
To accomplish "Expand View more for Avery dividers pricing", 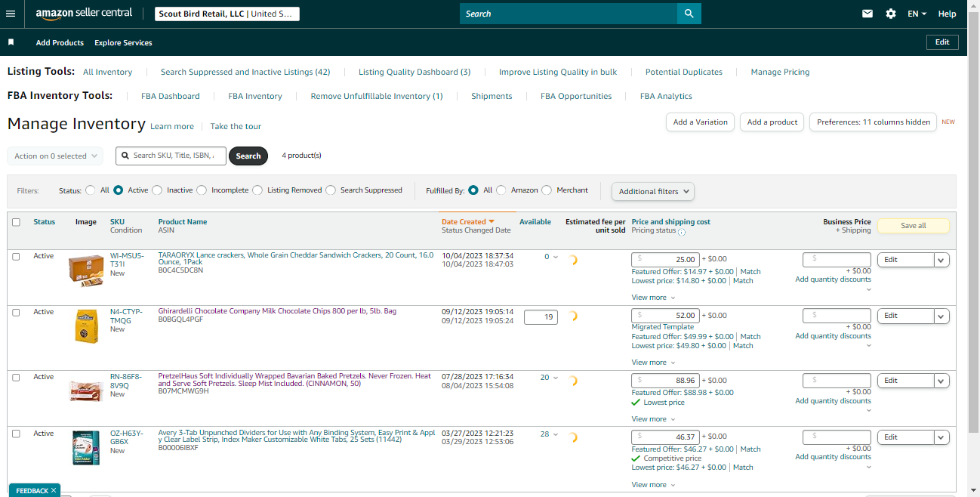I will coord(653,485).
